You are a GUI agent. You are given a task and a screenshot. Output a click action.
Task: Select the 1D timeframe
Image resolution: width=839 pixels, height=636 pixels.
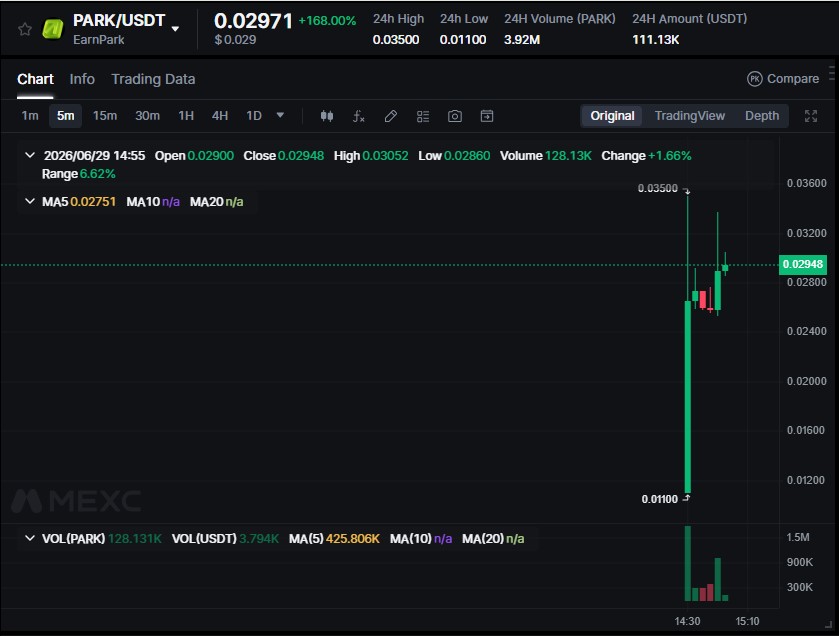254,116
